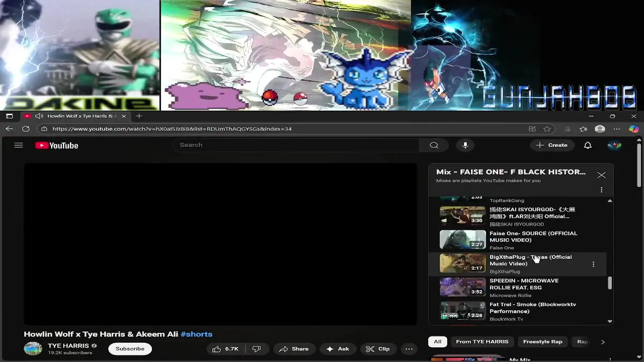
Task: Select the From TYE HARRIS chip
Action: pos(482,342)
